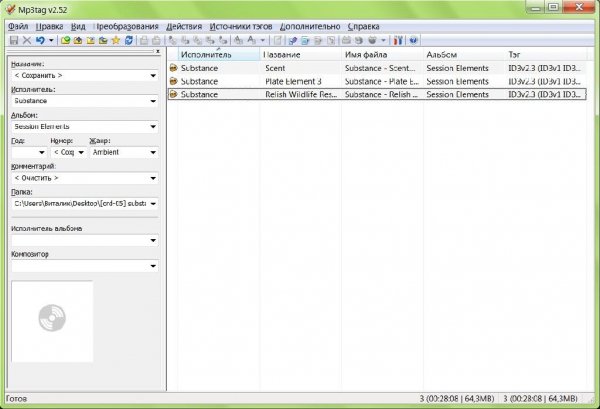The image size is (600, 409).
Task: Open the Источники тэгов menu
Action: [x=241, y=26]
